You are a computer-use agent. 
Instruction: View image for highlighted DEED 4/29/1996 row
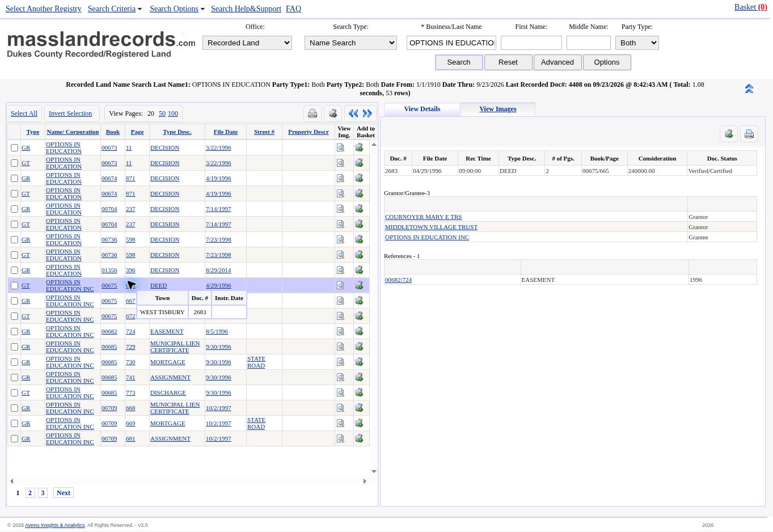click(x=341, y=285)
